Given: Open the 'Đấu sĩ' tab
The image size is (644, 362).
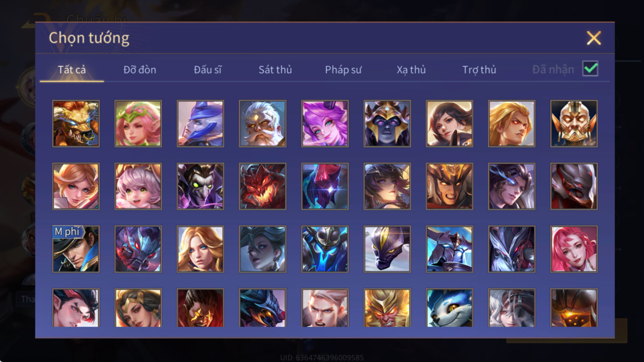Looking at the screenshot, I should pos(207,70).
